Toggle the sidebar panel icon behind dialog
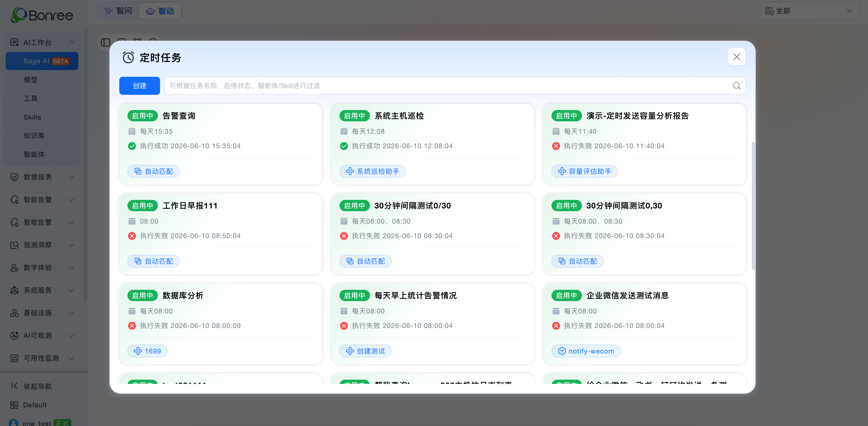Viewport: 868px width, 426px height. click(x=105, y=42)
